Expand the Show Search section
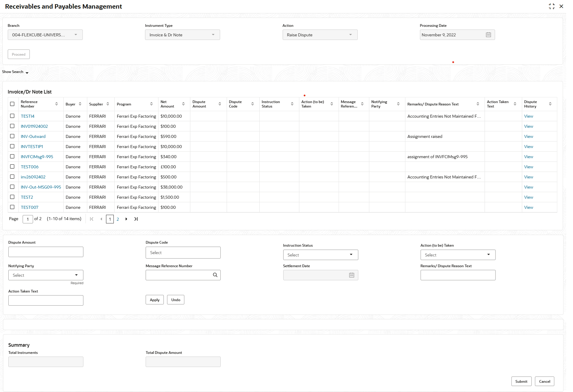The image size is (573, 392). 15,72
